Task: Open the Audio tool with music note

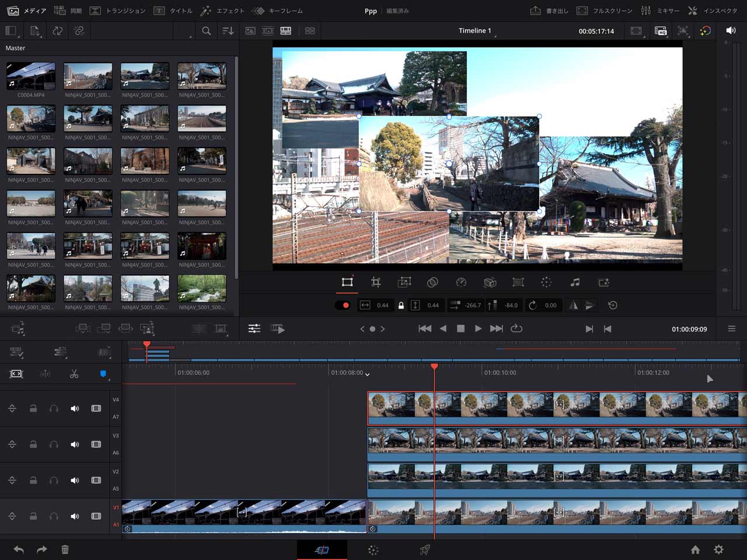Action: point(575,282)
